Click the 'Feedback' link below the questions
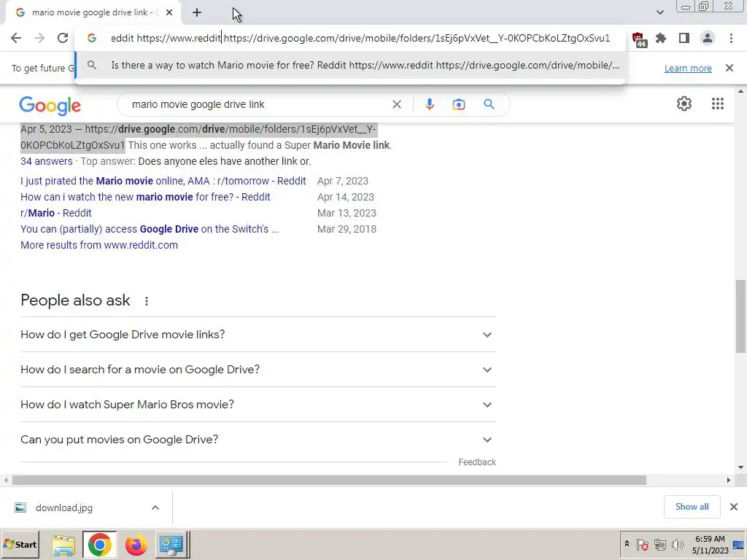Viewport: 747px width, 560px height. click(477, 462)
